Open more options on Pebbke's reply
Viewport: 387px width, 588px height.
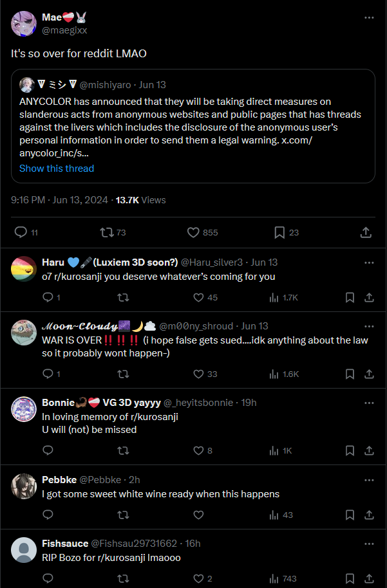point(369,480)
